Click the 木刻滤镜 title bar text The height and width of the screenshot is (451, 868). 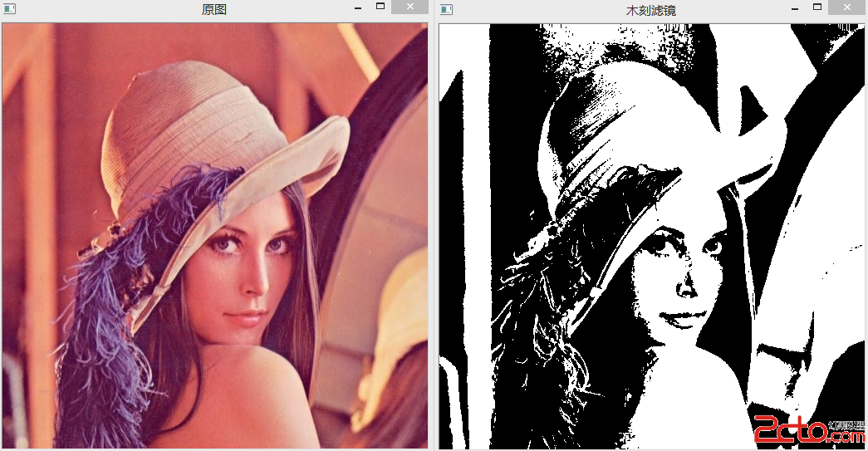(x=650, y=11)
